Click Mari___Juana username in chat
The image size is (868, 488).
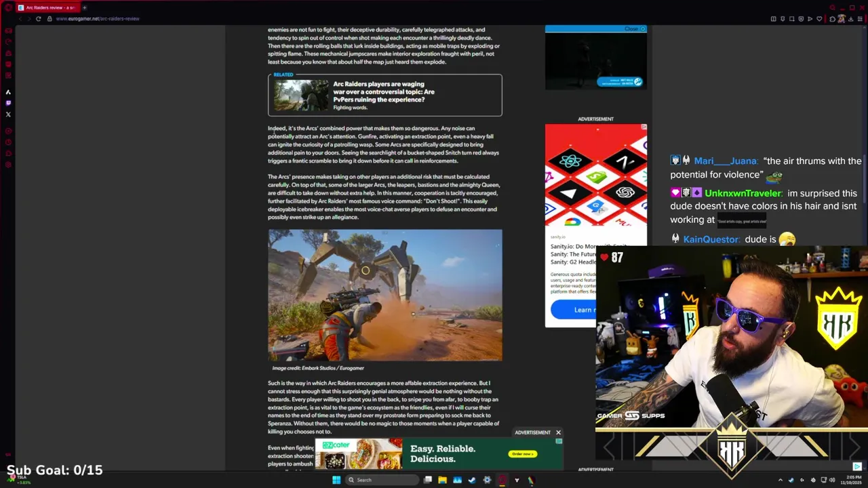coord(725,161)
